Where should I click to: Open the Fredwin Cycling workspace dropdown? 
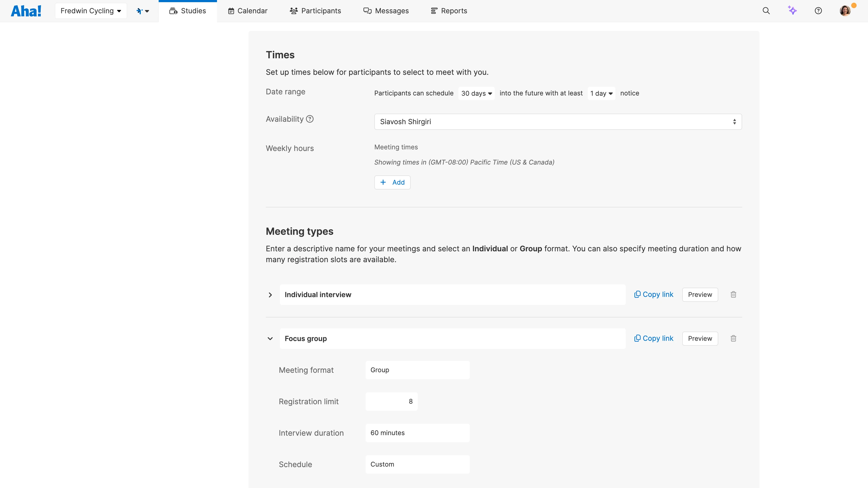pos(91,11)
